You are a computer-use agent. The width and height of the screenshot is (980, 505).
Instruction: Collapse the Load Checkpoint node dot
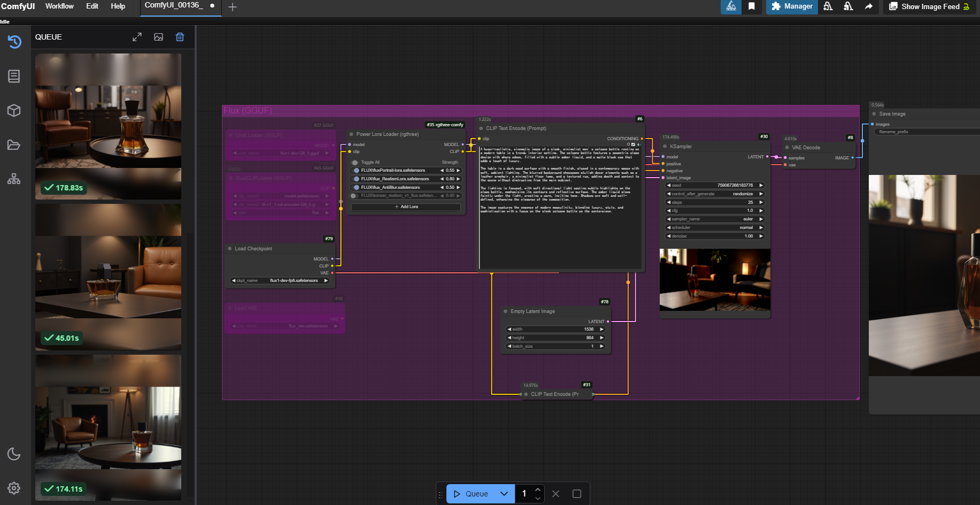(x=230, y=249)
